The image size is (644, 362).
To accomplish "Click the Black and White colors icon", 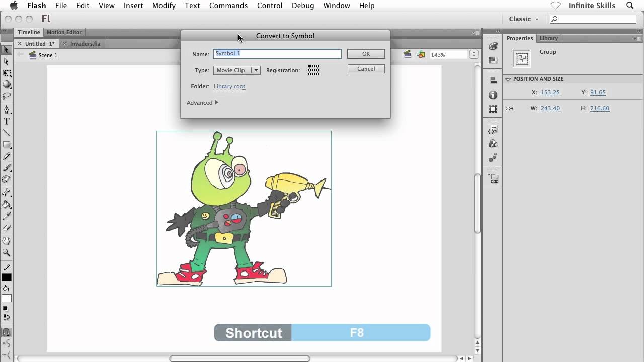I will pos(6,309).
